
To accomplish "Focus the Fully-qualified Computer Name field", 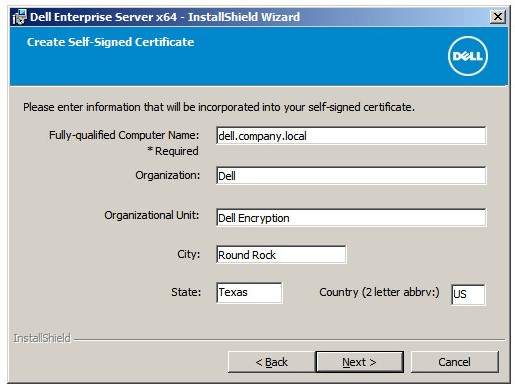I will point(351,136).
